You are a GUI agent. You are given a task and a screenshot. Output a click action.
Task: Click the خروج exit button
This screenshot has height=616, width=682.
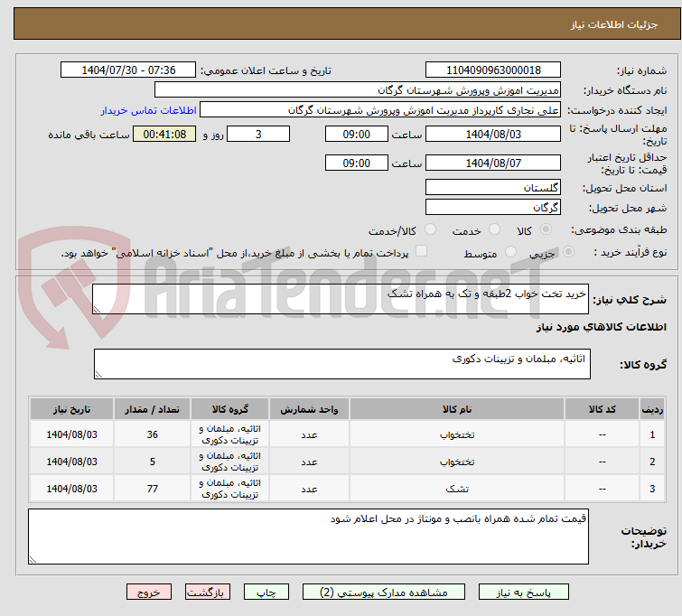(x=149, y=593)
